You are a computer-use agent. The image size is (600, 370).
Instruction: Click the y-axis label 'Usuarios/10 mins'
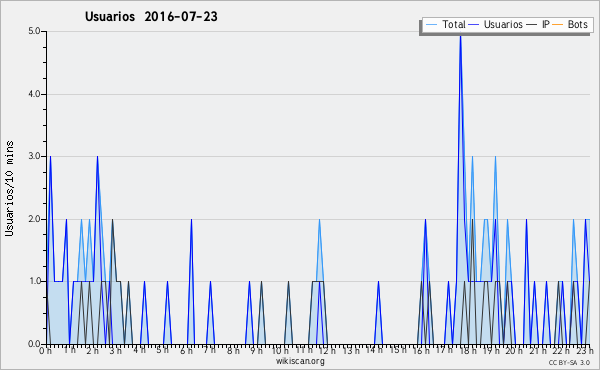[x=9, y=188]
